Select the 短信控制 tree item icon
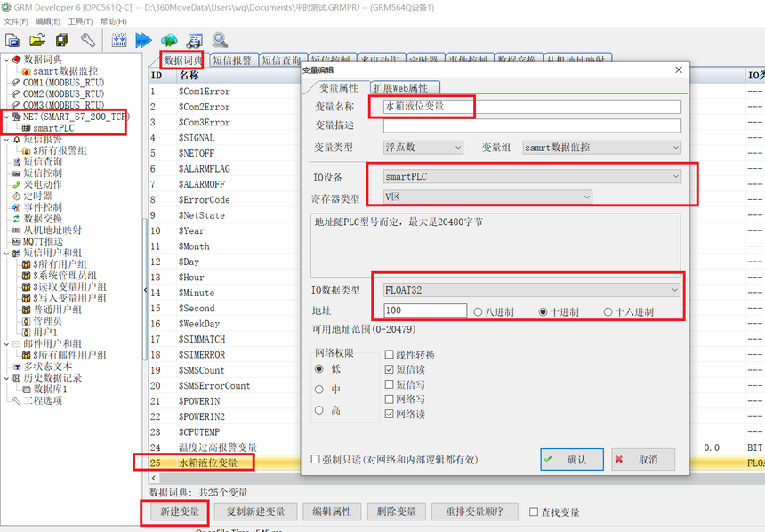This screenshot has width=765, height=532. tap(17, 173)
